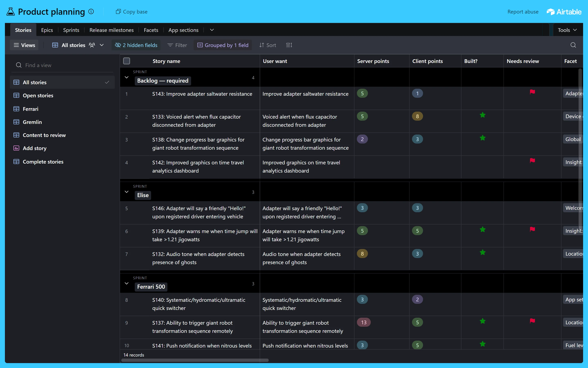Click the Airtable logo
Image resolution: width=588 pixels, height=368 pixels.
click(564, 12)
